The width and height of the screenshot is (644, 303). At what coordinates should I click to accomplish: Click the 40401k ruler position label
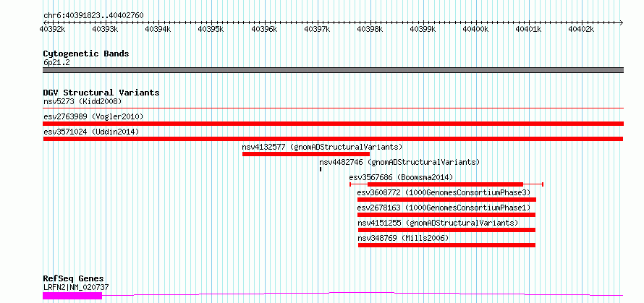[529, 29]
